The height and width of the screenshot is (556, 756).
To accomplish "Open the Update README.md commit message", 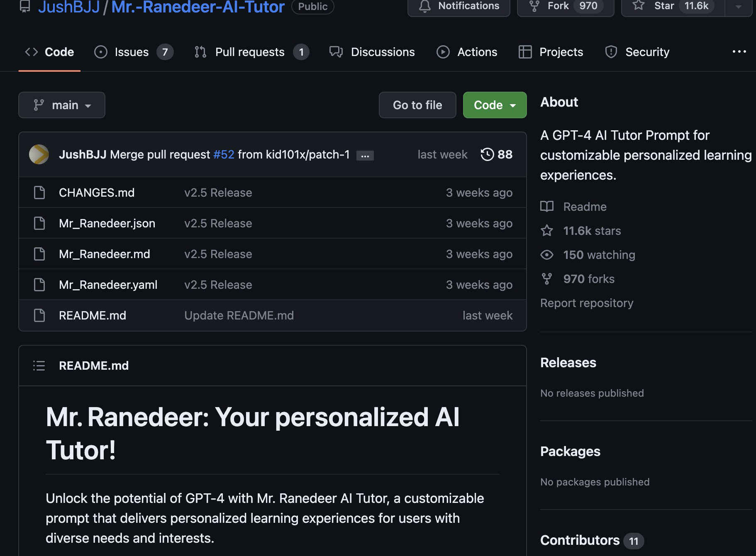I will pyautogui.click(x=239, y=315).
